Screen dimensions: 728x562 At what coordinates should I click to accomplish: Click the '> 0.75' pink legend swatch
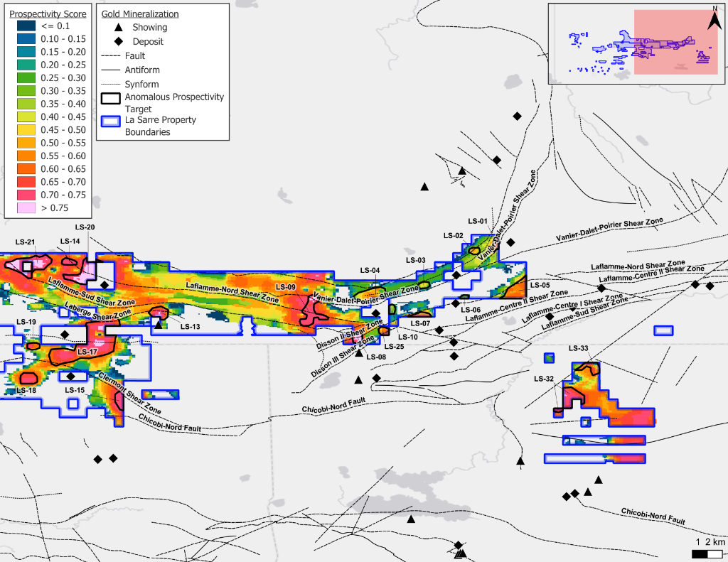[x=26, y=208]
